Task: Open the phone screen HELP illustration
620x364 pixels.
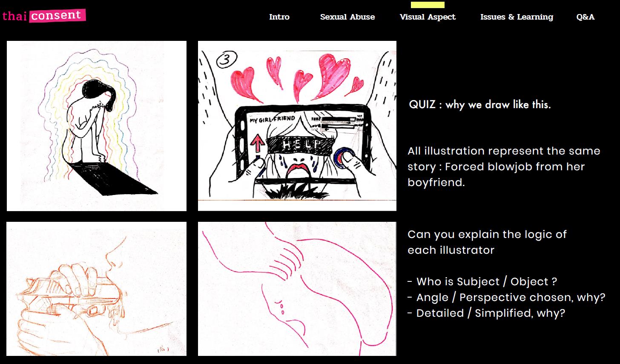Action: 297,126
